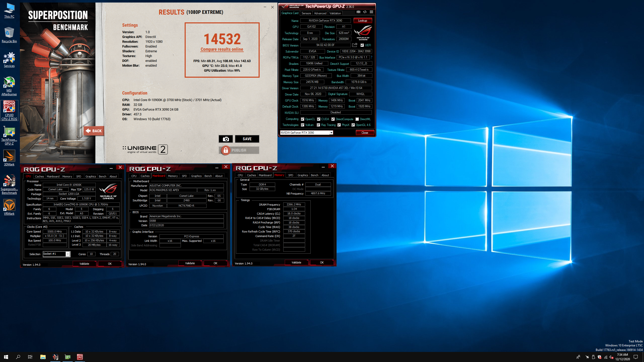Click the Windows Security tray icon

(x=599, y=357)
